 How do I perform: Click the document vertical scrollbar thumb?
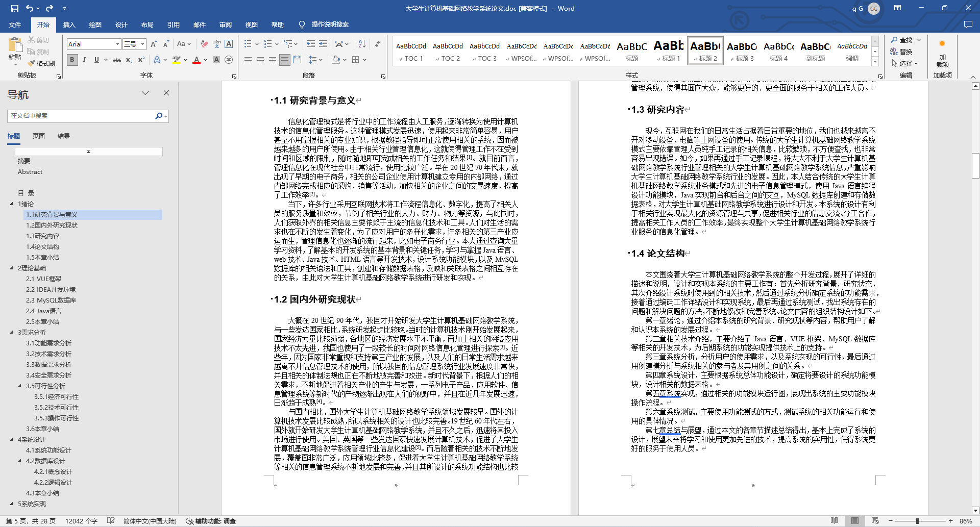[x=975, y=165]
